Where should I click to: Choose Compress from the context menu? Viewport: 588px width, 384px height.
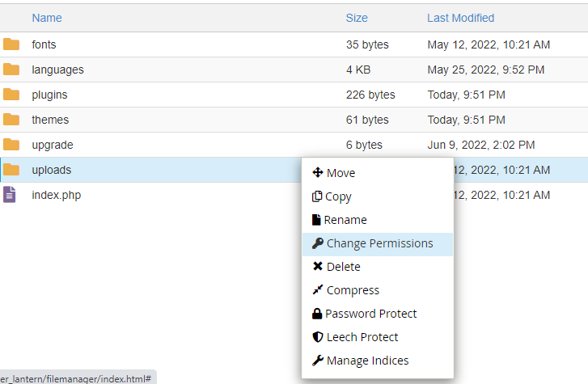click(352, 290)
